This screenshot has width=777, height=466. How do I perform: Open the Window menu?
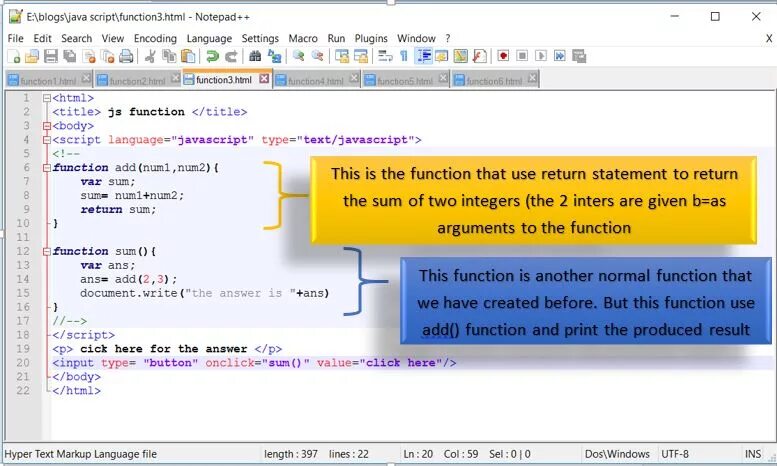coord(416,39)
